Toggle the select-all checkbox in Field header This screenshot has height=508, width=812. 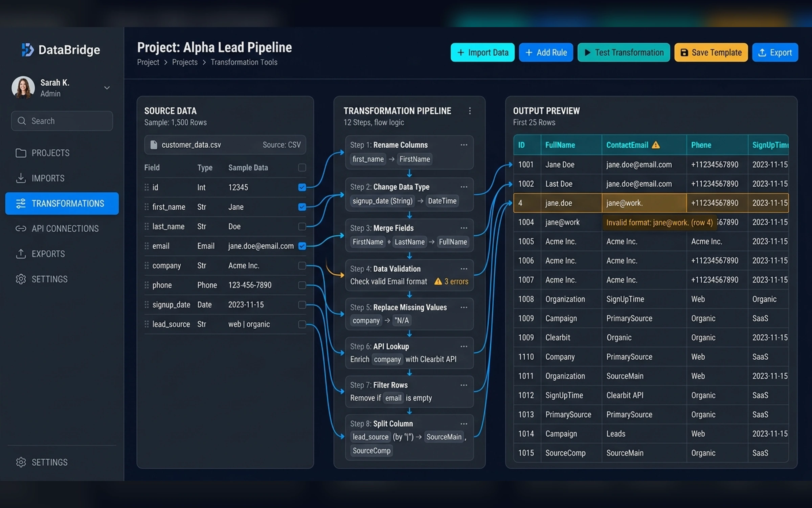(302, 168)
